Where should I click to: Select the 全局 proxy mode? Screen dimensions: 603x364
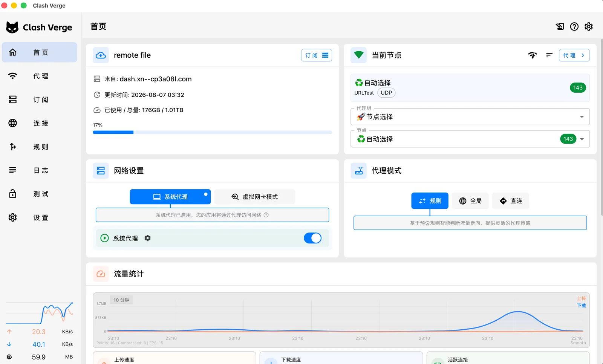click(470, 201)
